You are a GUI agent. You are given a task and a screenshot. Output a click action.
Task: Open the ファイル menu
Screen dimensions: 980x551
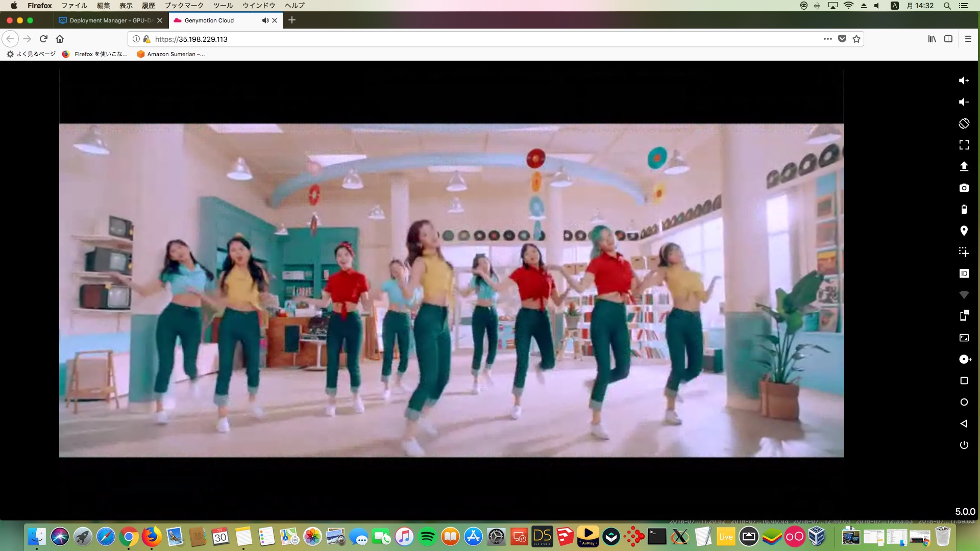74,6
